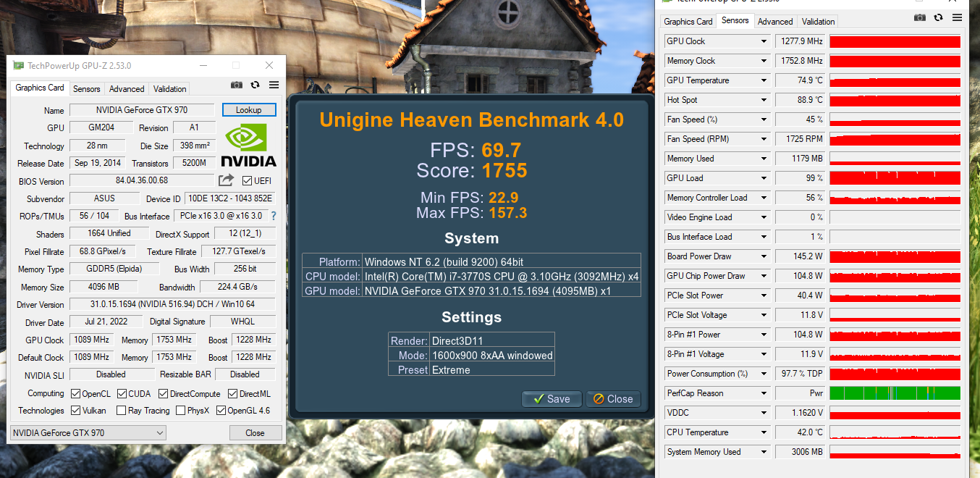
Task: Click the Release Date value Sep 19, 2014
Action: (x=98, y=163)
